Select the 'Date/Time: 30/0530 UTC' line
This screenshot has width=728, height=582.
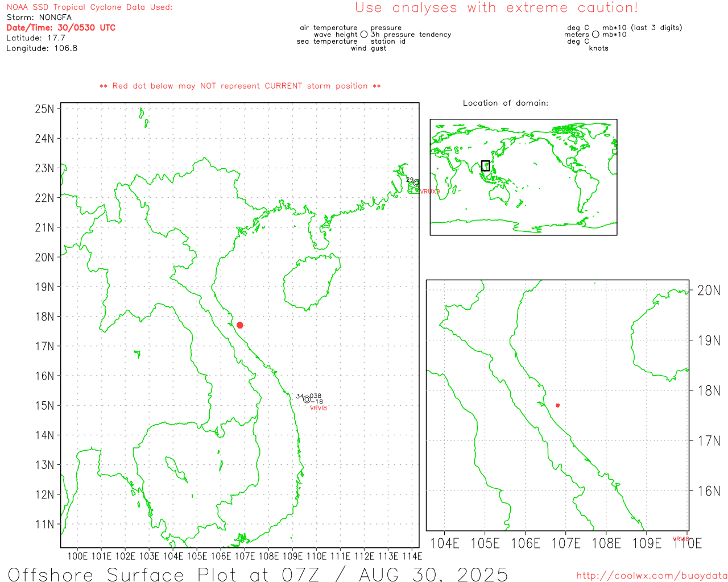(61, 27)
